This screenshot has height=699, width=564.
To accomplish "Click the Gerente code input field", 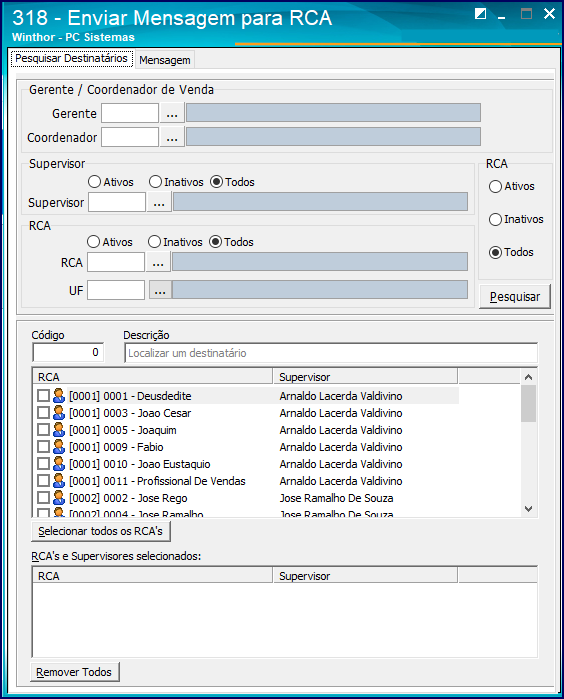I will (130, 113).
